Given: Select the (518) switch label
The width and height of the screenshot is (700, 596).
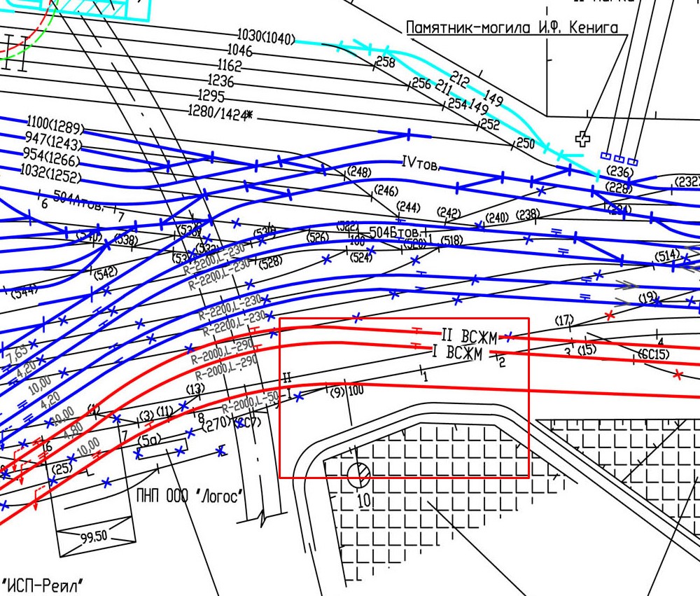Looking at the screenshot, I should (x=451, y=240).
